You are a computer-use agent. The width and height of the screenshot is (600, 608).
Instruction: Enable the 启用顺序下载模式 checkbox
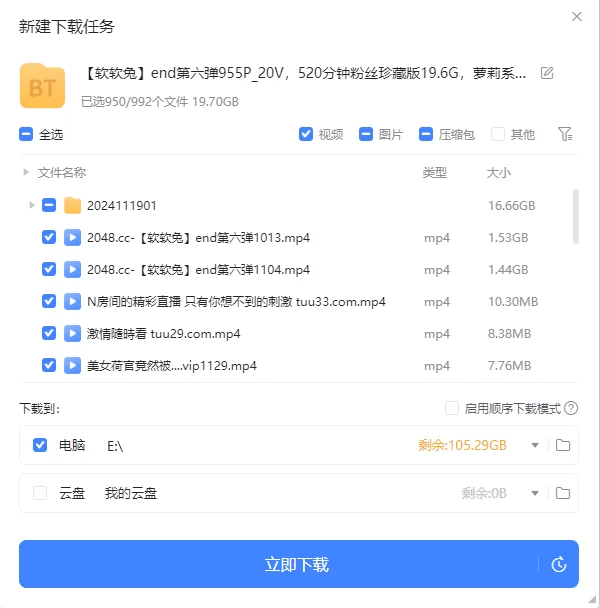click(x=452, y=408)
